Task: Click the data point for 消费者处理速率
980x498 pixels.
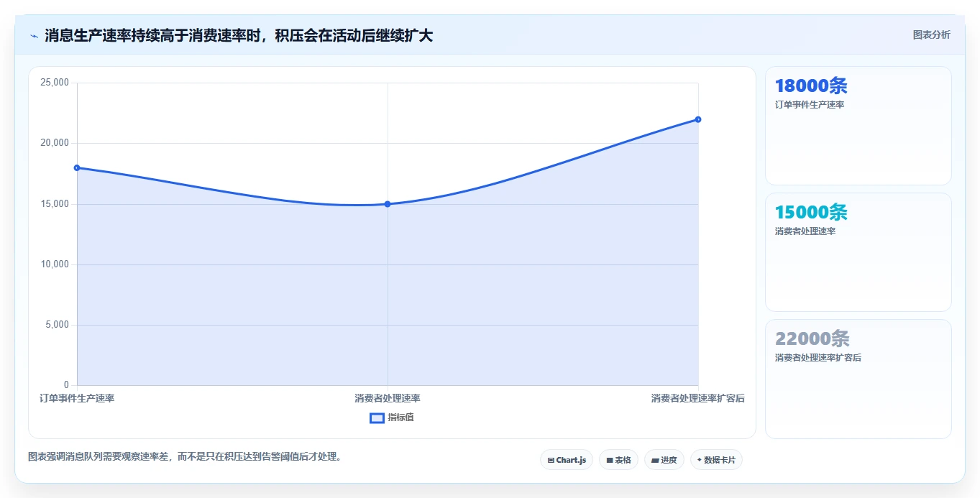Action: point(388,204)
